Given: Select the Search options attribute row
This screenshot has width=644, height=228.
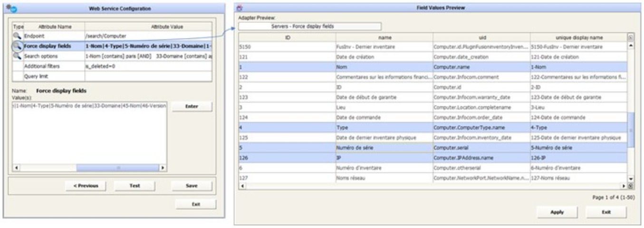Looking at the screenshot, I should click(x=112, y=57).
